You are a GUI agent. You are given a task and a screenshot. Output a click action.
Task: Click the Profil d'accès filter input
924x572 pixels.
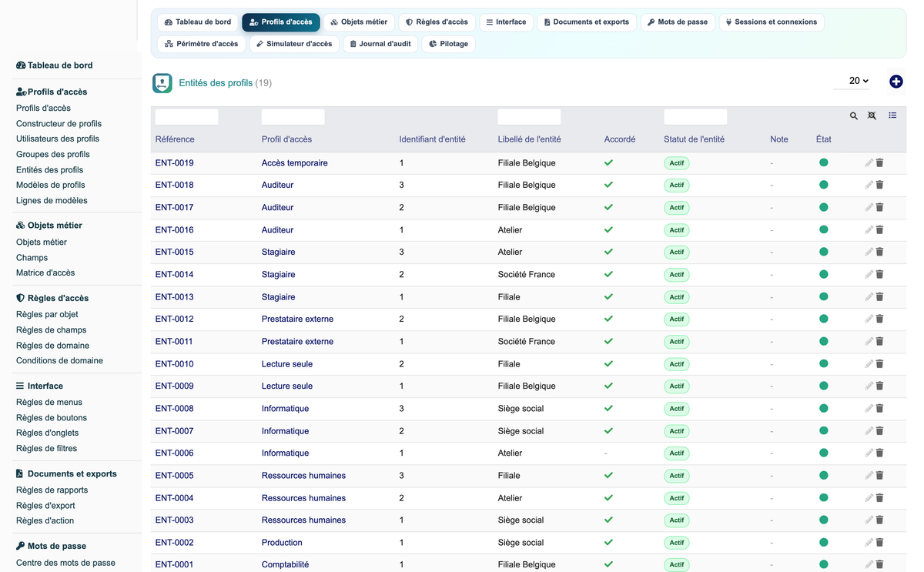point(293,117)
